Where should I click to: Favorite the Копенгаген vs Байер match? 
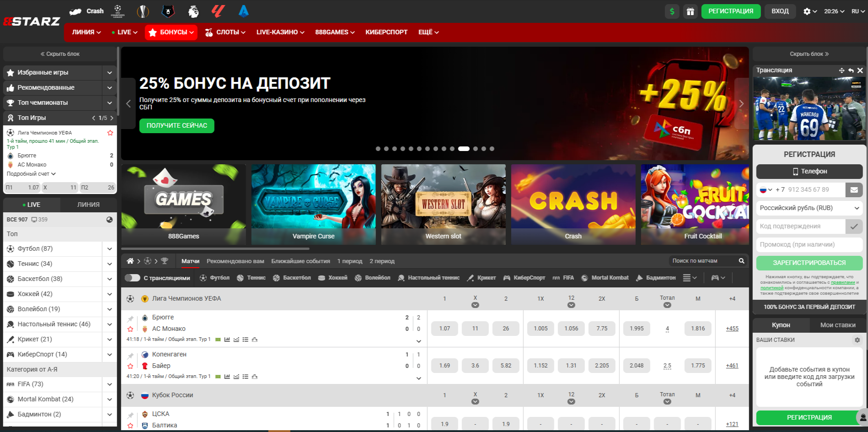click(130, 366)
